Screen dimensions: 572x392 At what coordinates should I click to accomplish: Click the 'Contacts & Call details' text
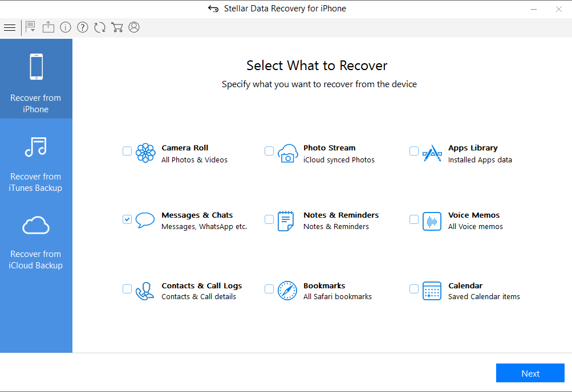(199, 296)
